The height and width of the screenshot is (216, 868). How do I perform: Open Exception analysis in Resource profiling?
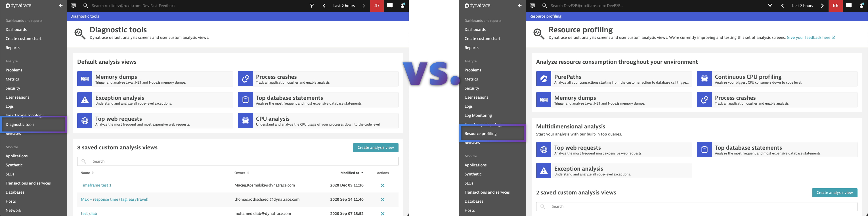pyautogui.click(x=614, y=171)
